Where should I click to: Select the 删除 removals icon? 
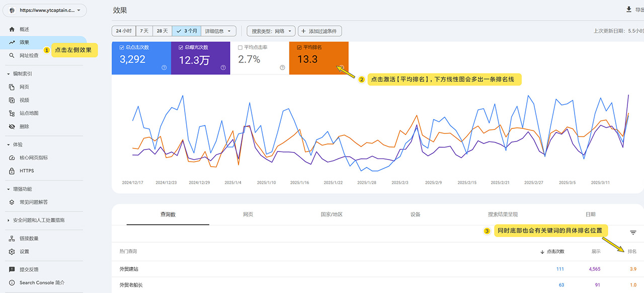point(12,126)
